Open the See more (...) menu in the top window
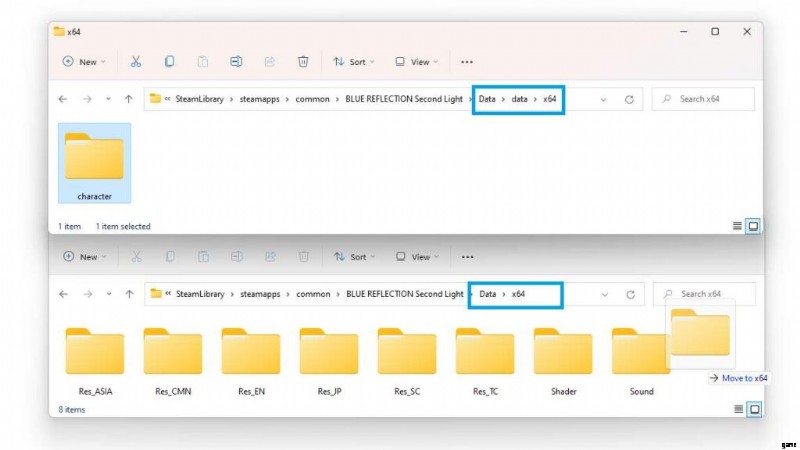Viewport: 800px width, 450px height. click(466, 62)
